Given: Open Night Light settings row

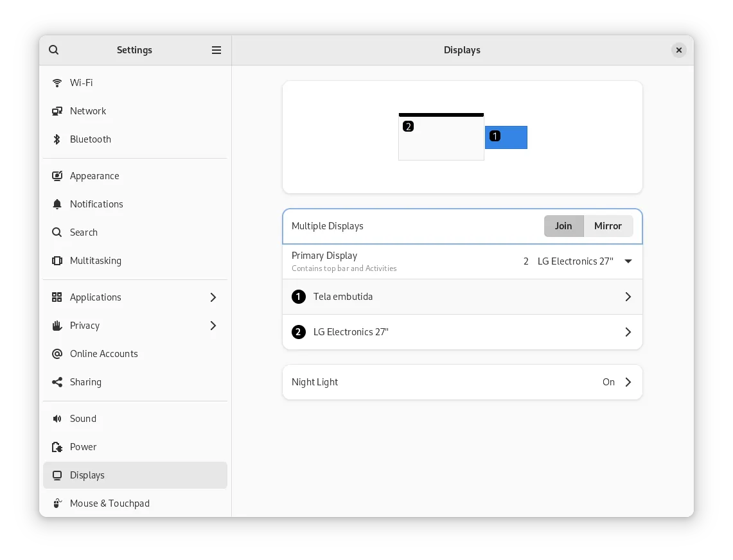Looking at the screenshot, I should [462, 382].
